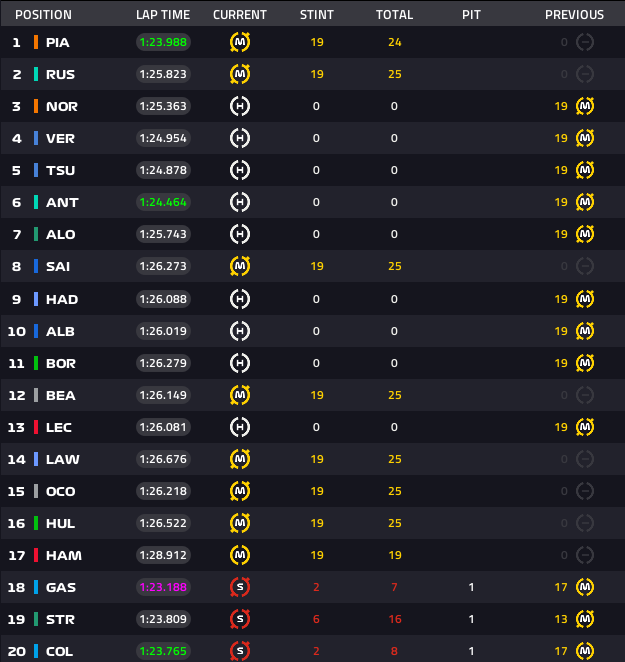Viewport: 625px width, 662px height.
Task: Click PIA's current medium tyre icon
Action: (x=240, y=42)
